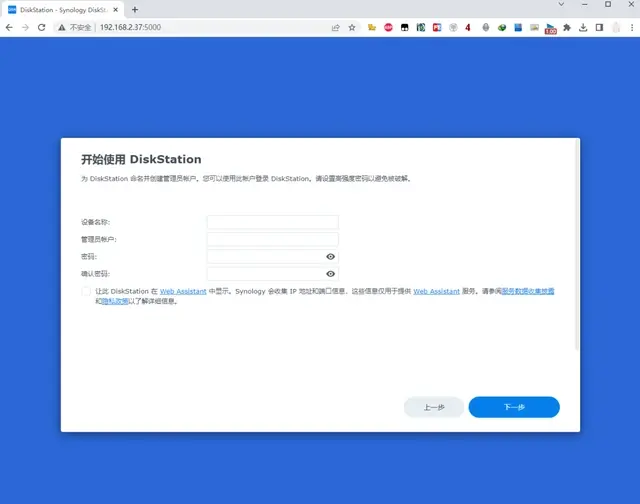Open the first Web Assistant link

[183, 291]
